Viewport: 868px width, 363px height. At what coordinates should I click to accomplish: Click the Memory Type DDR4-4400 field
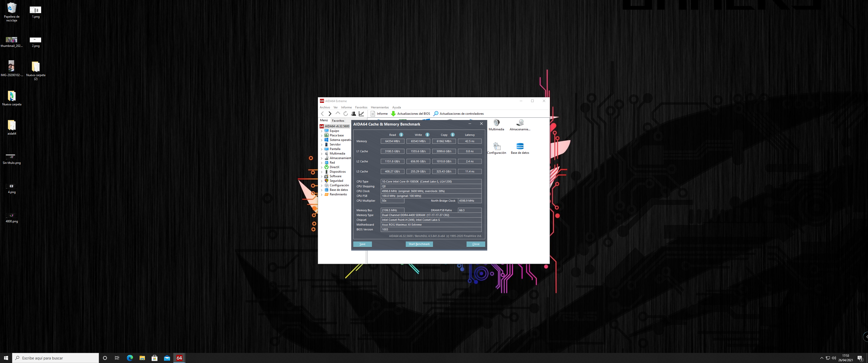pyautogui.click(x=431, y=215)
